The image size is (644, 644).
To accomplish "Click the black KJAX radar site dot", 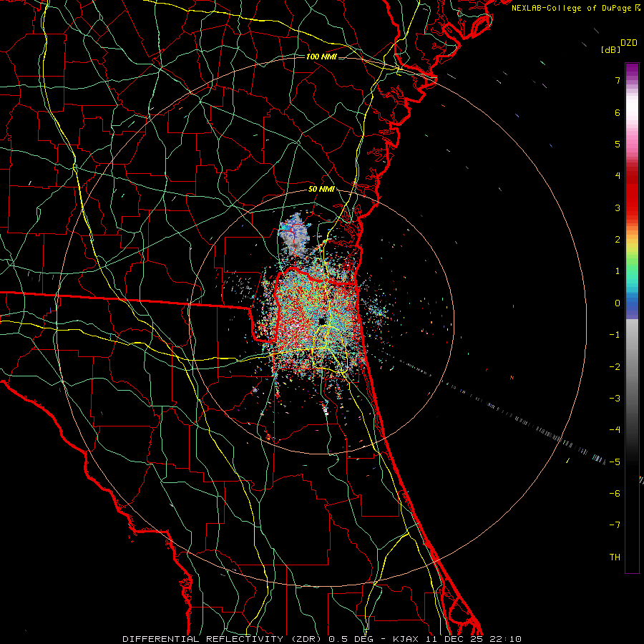I will [x=322, y=321].
